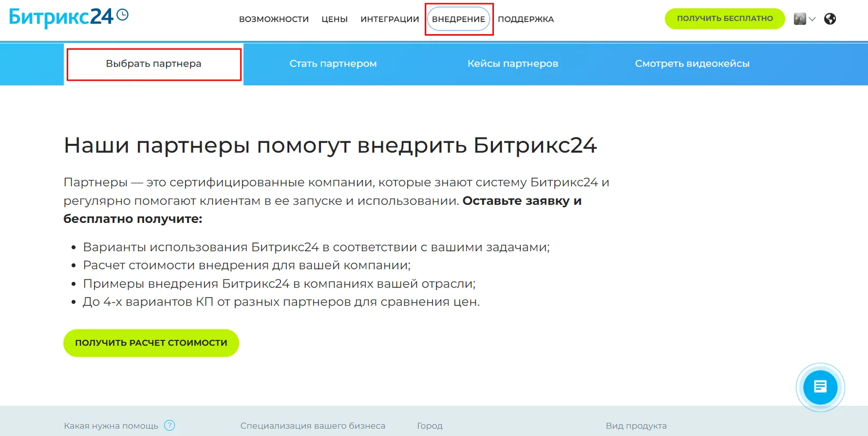This screenshot has width=868, height=436.
Task: Click heading Наши партнеры помогут внедрить Битрикс24
Action: click(330, 145)
